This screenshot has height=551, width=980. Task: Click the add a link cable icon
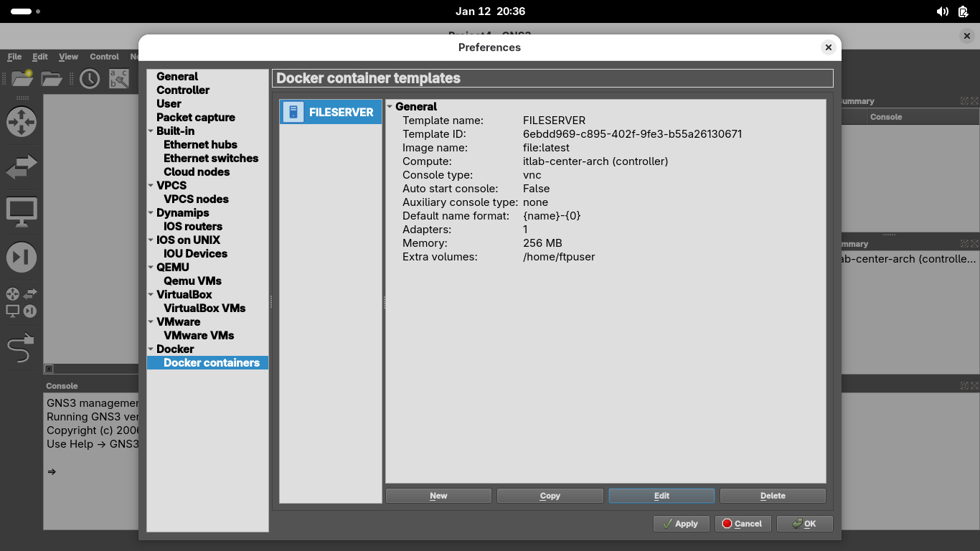point(21,349)
